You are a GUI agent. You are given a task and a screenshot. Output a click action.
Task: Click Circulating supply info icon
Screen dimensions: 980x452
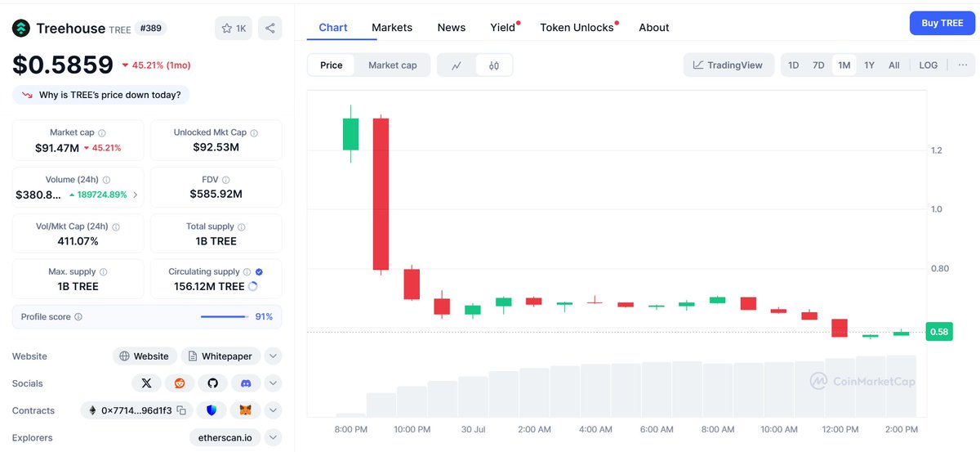[x=247, y=271]
